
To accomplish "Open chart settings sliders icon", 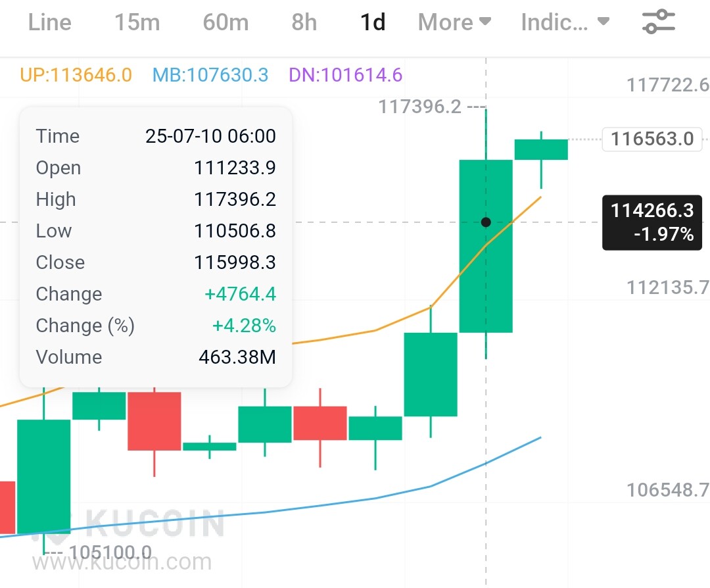I will click(658, 21).
